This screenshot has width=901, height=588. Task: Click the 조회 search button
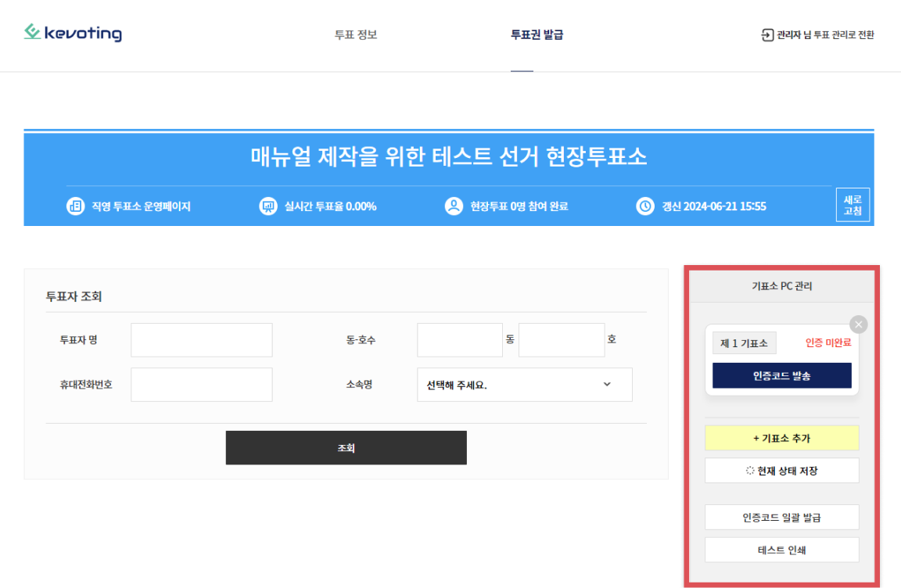click(346, 448)
